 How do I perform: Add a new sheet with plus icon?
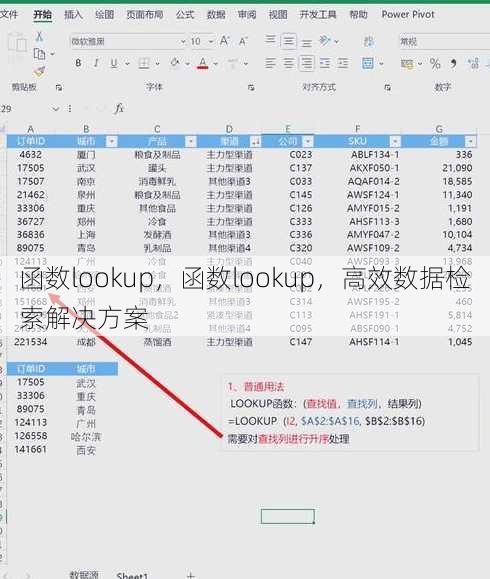tap(191, 575)
